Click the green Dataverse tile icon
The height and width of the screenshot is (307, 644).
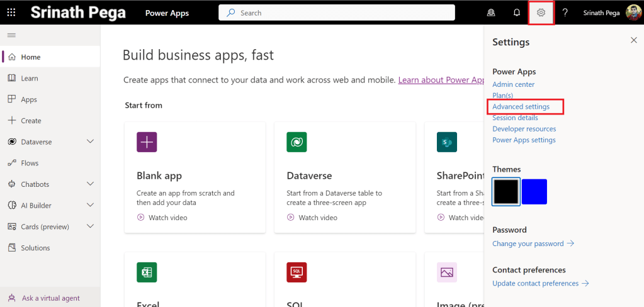297,142
